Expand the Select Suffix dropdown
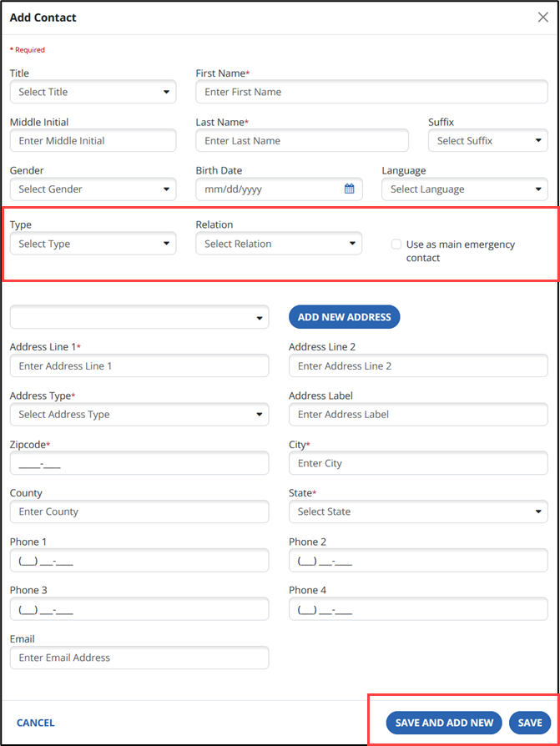 (x=487, y=141)
